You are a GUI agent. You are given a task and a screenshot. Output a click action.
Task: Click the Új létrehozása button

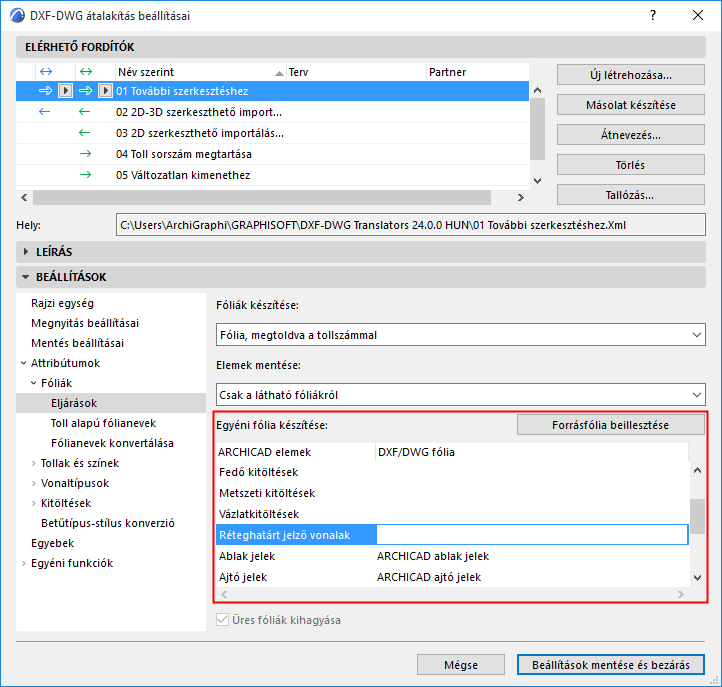[630, 75]
